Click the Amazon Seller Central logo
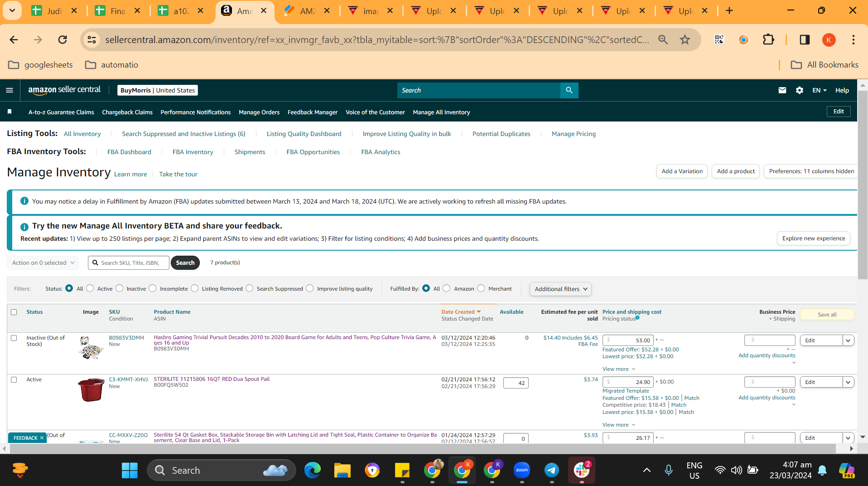Image resolution: width=868 pixels, height=486 pixels. pos(64,90)
